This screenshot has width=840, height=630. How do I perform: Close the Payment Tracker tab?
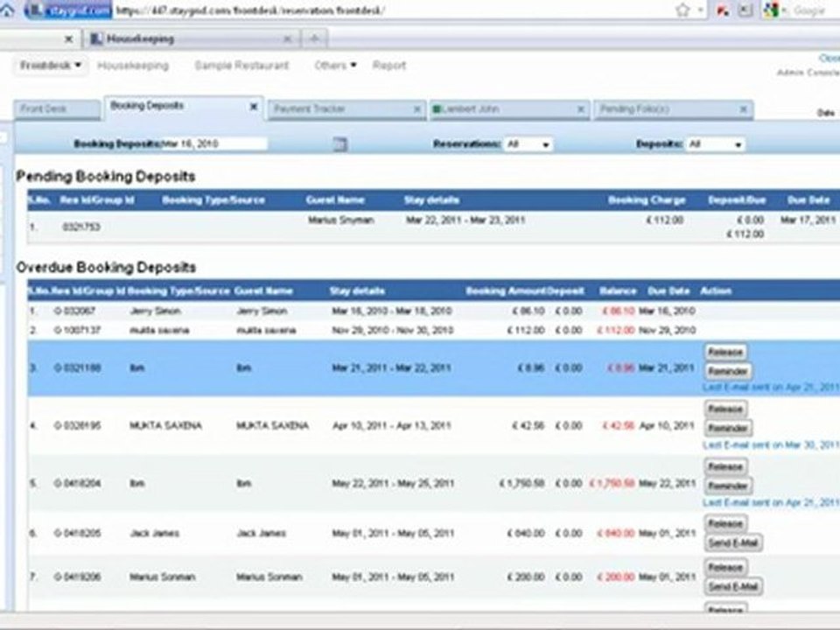[x=416, y=109]
